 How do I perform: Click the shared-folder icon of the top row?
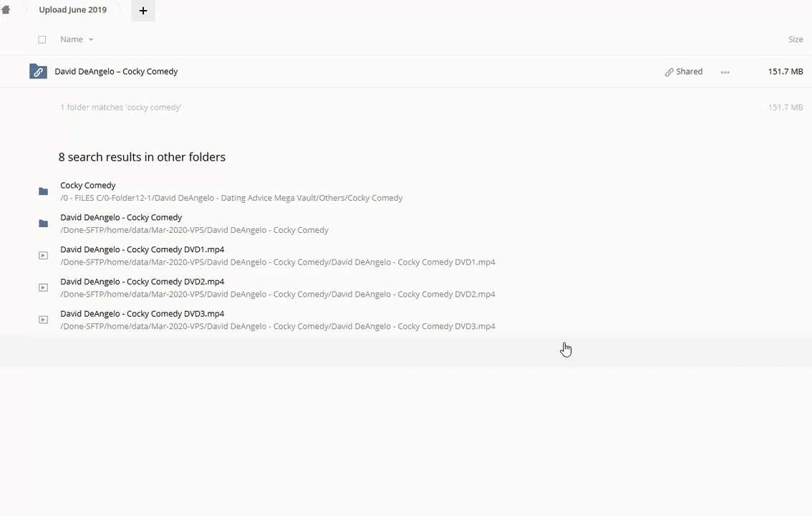tap(38, 72)
